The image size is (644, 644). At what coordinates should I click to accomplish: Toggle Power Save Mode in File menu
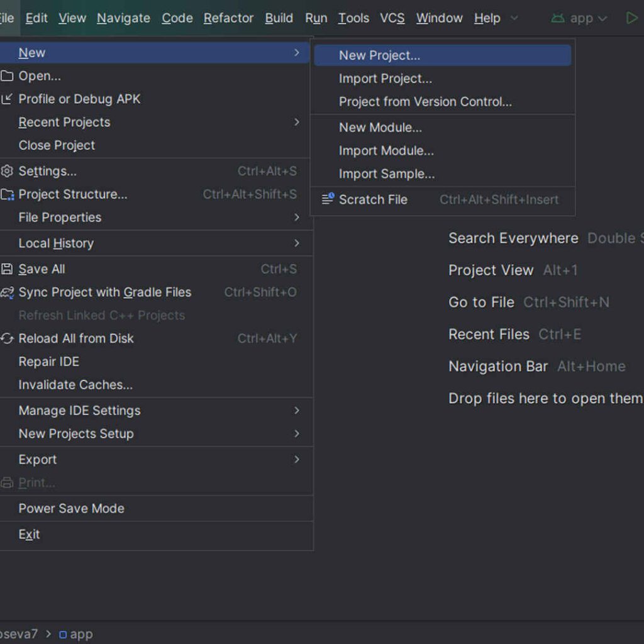point(71,508)
